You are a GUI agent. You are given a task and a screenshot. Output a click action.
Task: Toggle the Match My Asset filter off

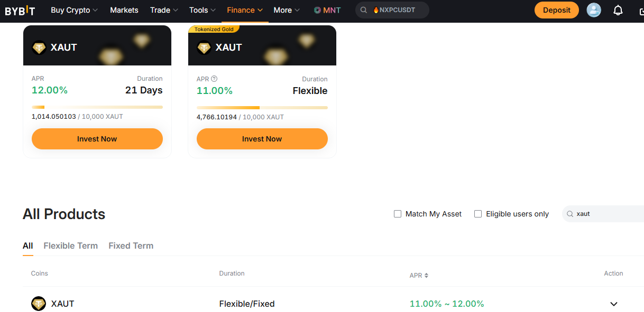click(x=397, y=214)
